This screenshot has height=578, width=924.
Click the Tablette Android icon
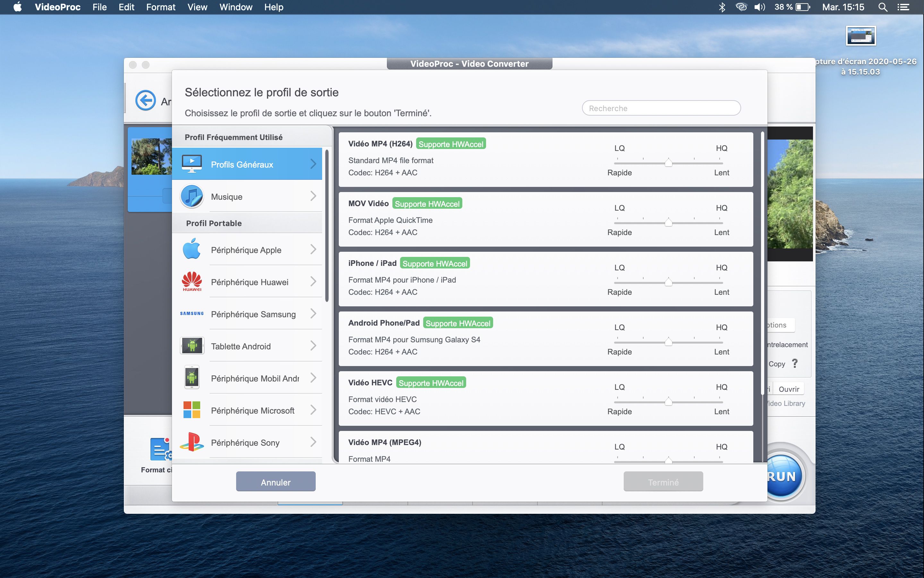point(192,346)
